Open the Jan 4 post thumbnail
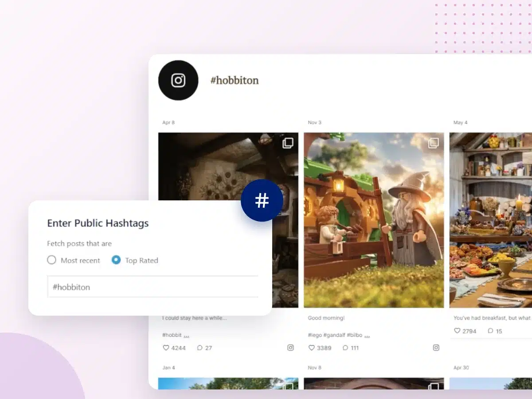Screen dimensions: 532x399 pos(228,383)
